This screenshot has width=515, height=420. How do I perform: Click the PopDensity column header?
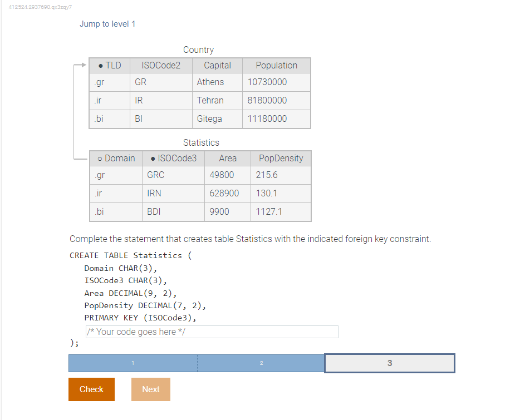281,158
